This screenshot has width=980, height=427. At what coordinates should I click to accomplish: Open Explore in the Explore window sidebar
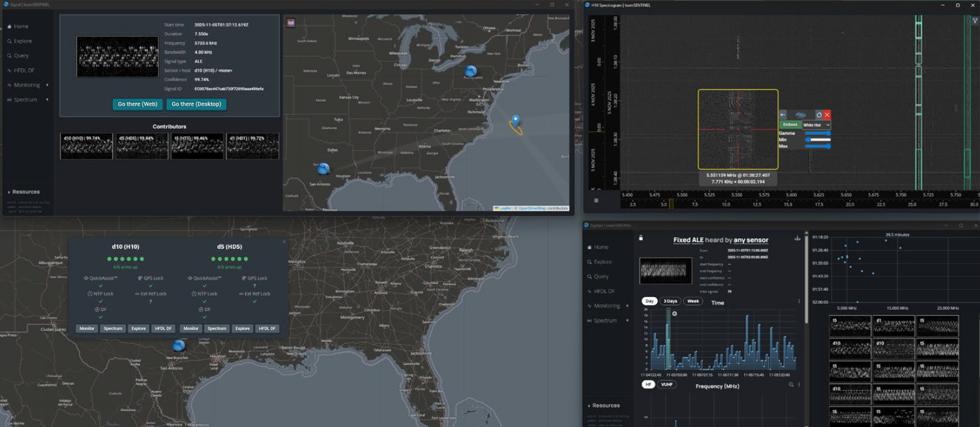click(x=600, y=262)
